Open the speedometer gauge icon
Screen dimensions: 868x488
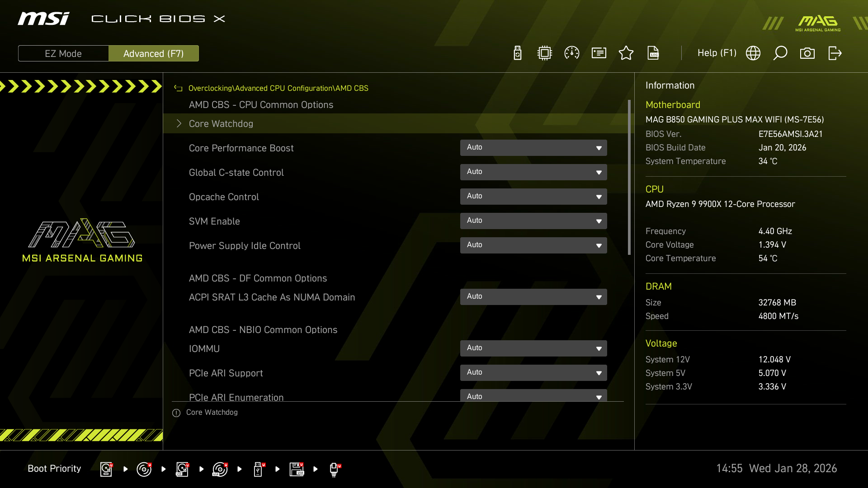[572, 53]
